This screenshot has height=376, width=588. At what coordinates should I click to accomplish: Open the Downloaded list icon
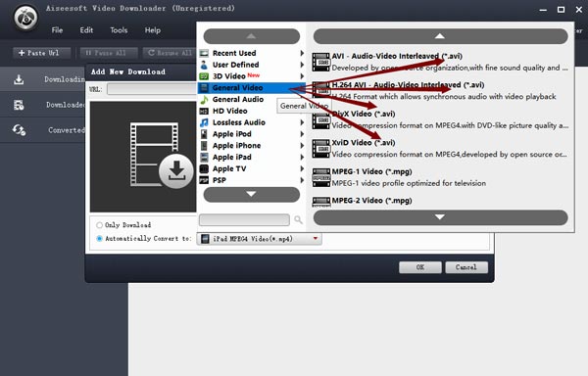[x=19, y=105]
